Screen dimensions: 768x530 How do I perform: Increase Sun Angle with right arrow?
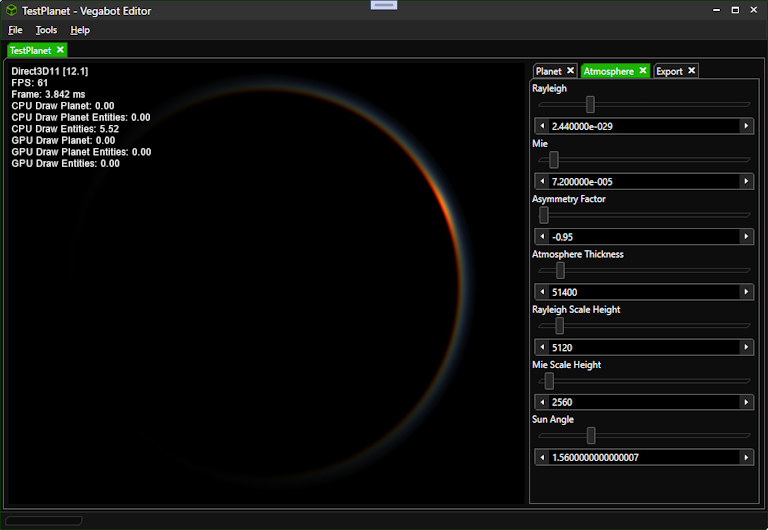point(746,457)
